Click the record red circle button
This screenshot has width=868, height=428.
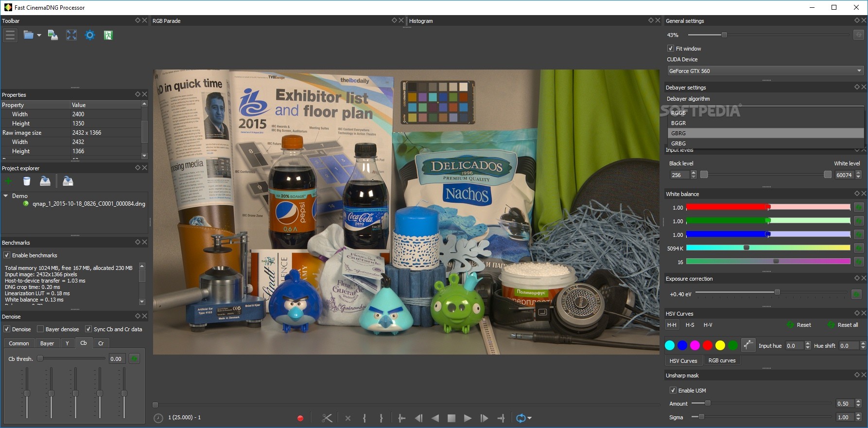[x=300, y=418]
